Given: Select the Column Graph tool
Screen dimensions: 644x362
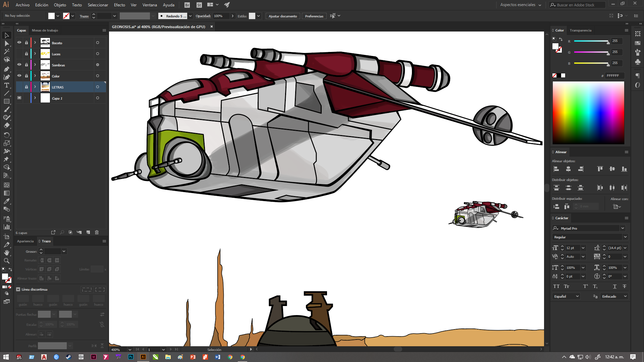Looking at the screenshot, I should [6, 227].
